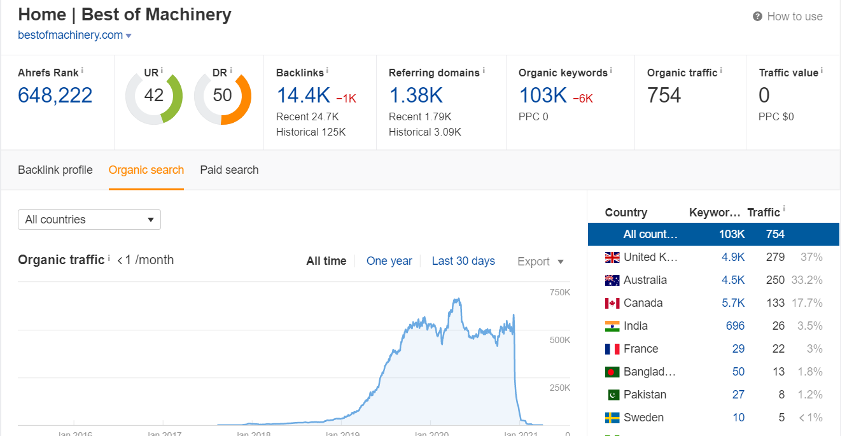Open the 103K organic keywords link

click(x=543, y=95)
